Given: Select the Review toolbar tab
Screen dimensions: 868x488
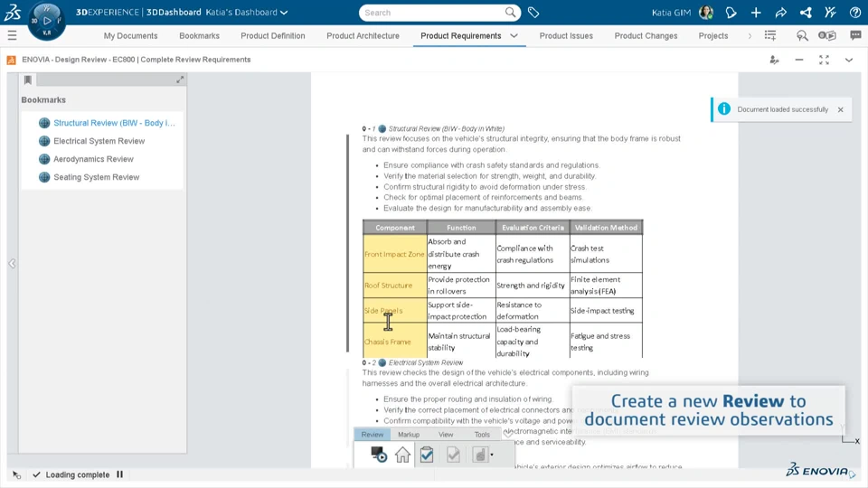Looking at the screenshot, I should (x=373, y=435).
